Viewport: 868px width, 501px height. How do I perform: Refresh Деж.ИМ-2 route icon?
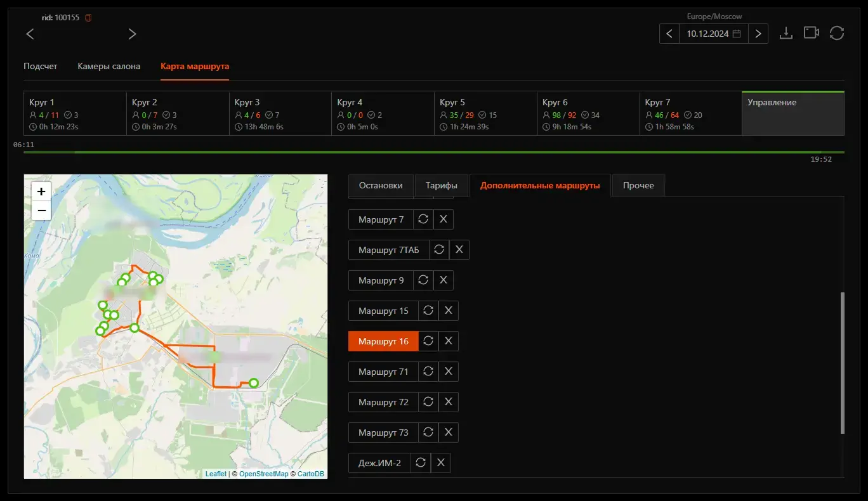[x=421, y=463]
